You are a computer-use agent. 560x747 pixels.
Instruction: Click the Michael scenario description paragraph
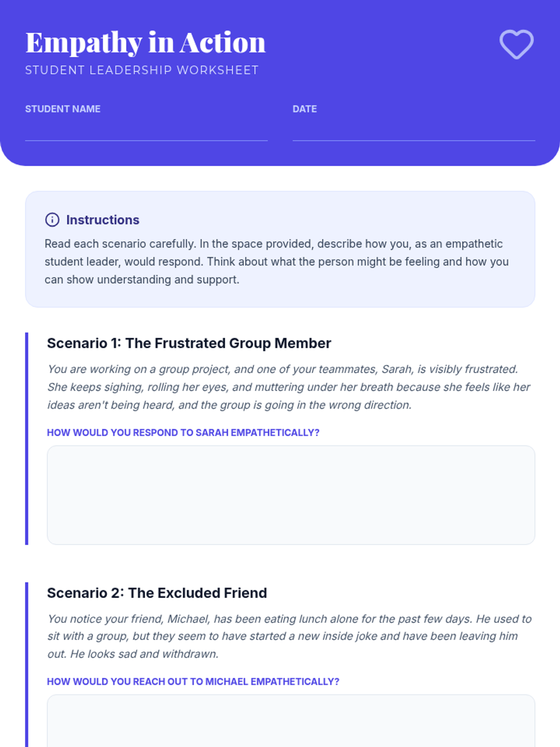[289, 636]
